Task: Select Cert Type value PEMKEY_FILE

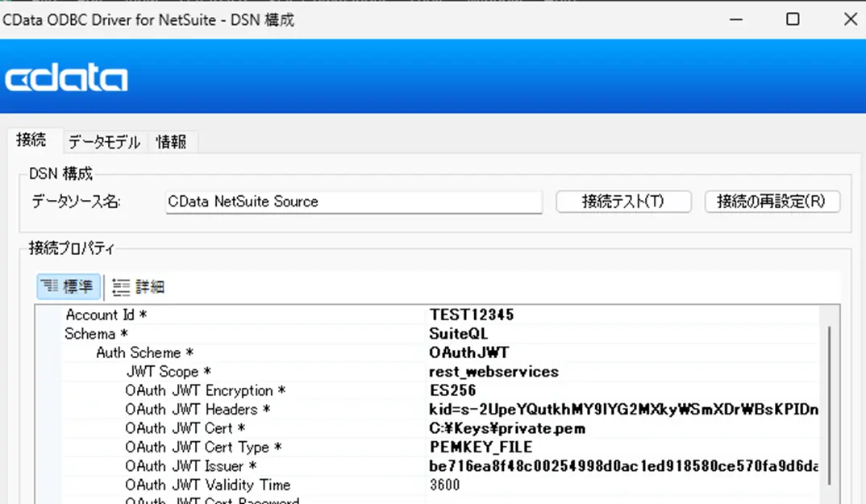Action: click(481, 447)
